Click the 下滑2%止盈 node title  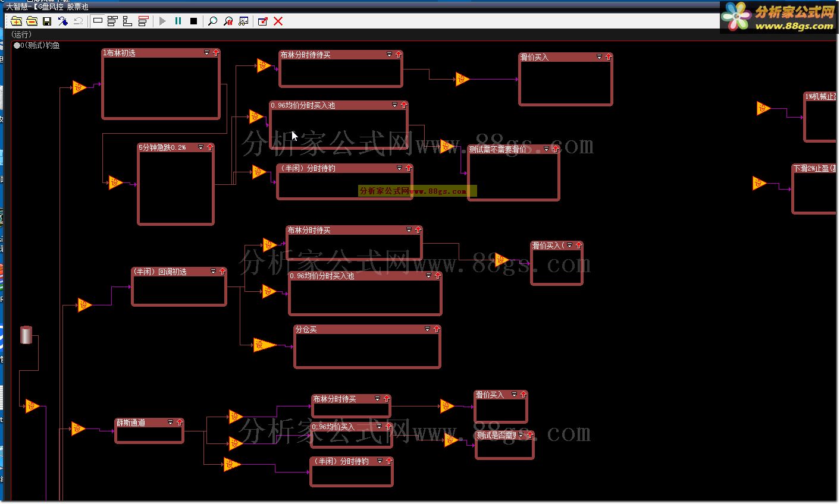point(814,169)
